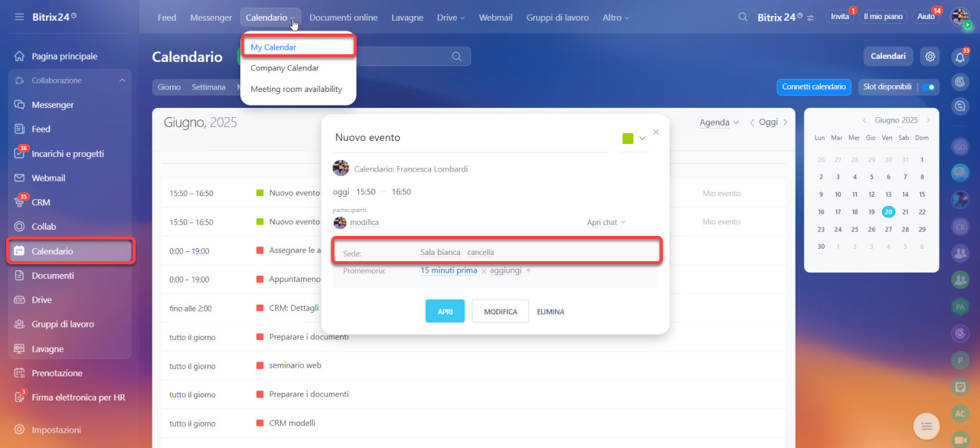Open the notifications bell
The width and height of the screenshot is (980, 448).
(960, 57)
